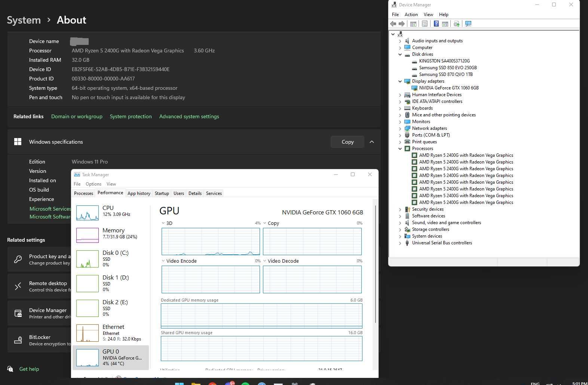Click the Forward arrow in Device Manager toolbar
This screenshot has height=385, width=588.
(402, 24)
